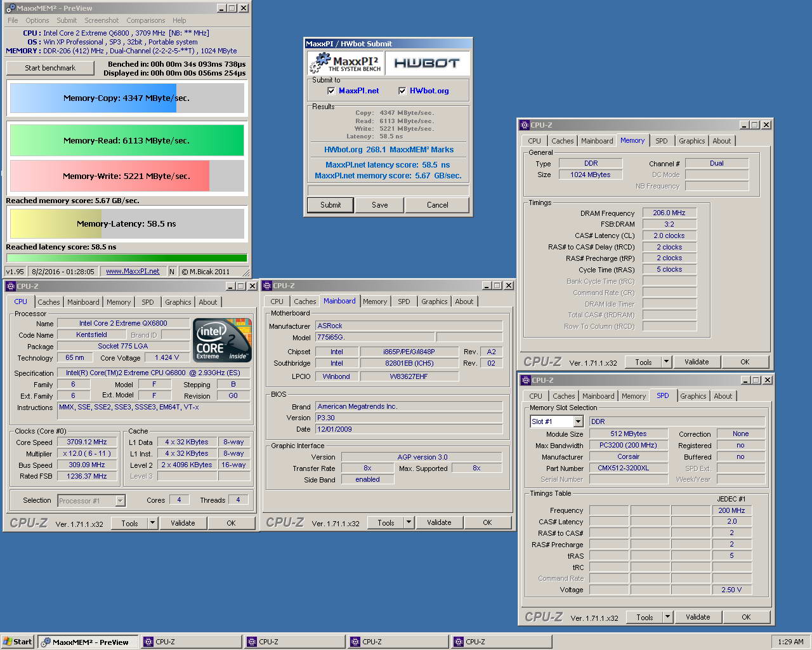812x650 pixels.
Task: Click the BIOS Version P3.30 field
Action: tap(409, 418)
